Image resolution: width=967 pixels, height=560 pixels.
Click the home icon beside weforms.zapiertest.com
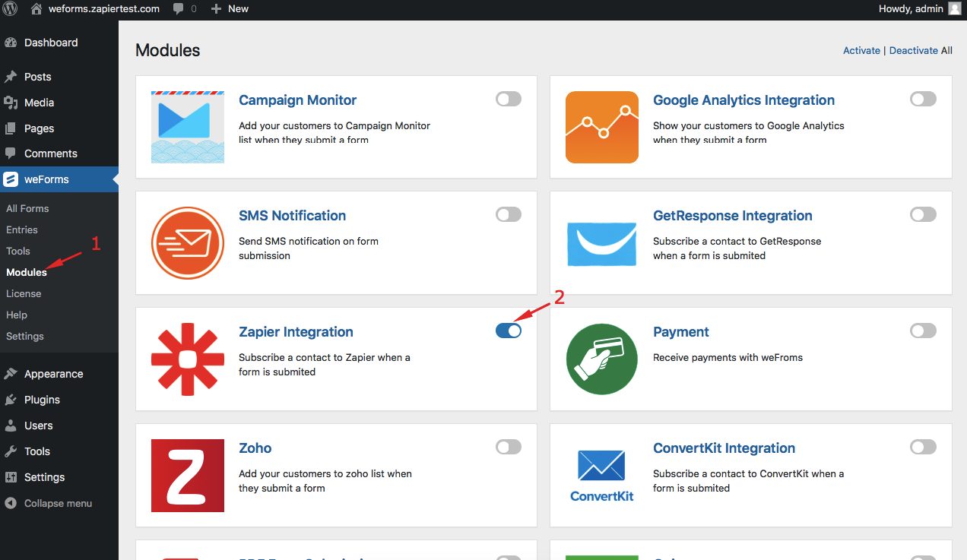(36, 9)
